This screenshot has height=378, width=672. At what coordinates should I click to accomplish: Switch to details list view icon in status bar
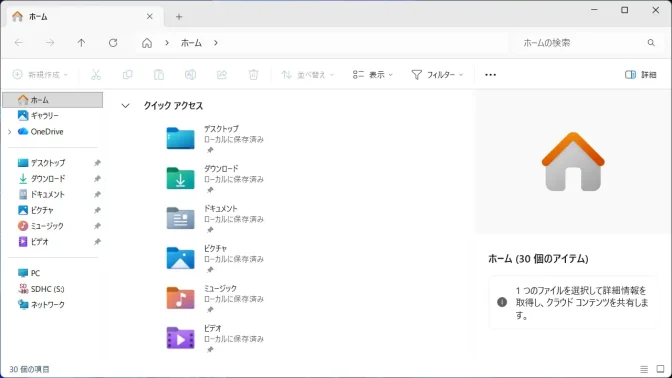point(644,369)
